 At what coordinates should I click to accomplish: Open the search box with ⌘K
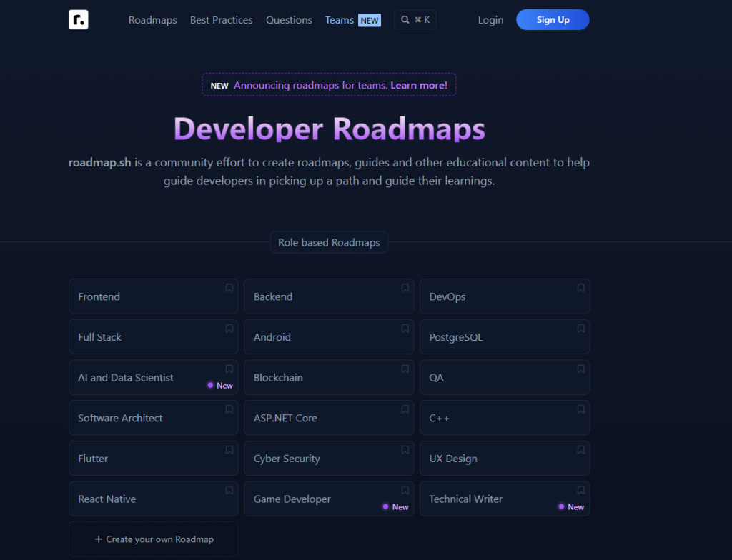(415, 19)
